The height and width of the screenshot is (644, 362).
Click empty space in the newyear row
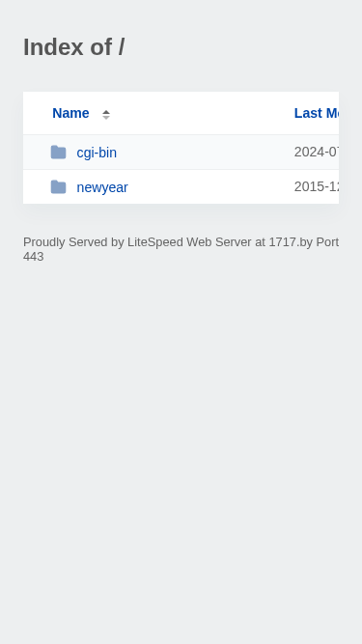(x=206, y=187)
